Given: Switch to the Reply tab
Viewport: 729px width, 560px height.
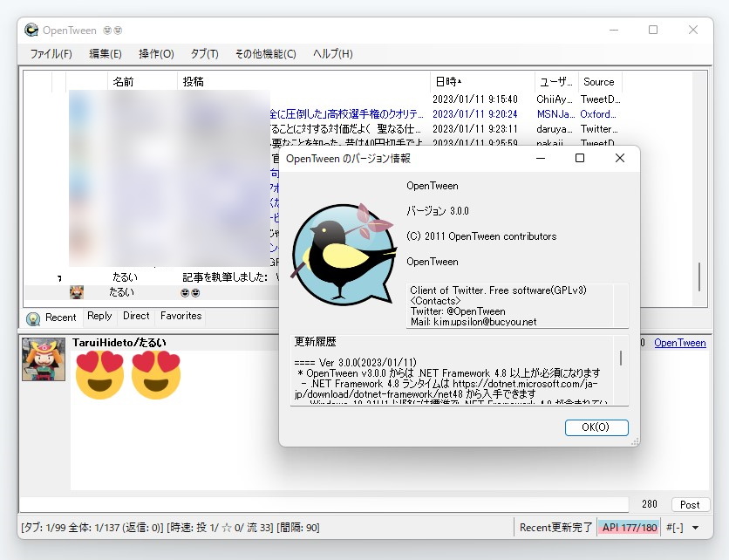Looking at the screenshot, I should (99, 317).
